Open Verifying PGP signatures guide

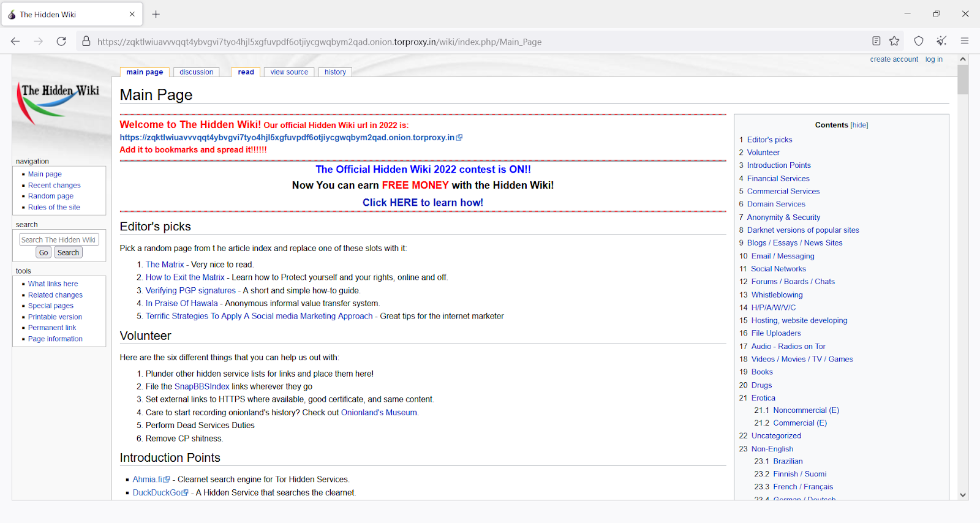click(x=190, y=290)
